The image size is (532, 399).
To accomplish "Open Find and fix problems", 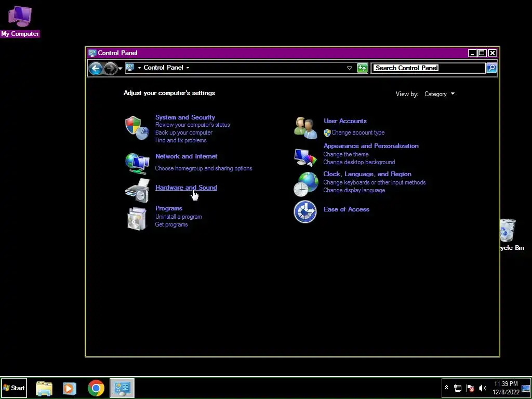I will pos(180,140).
